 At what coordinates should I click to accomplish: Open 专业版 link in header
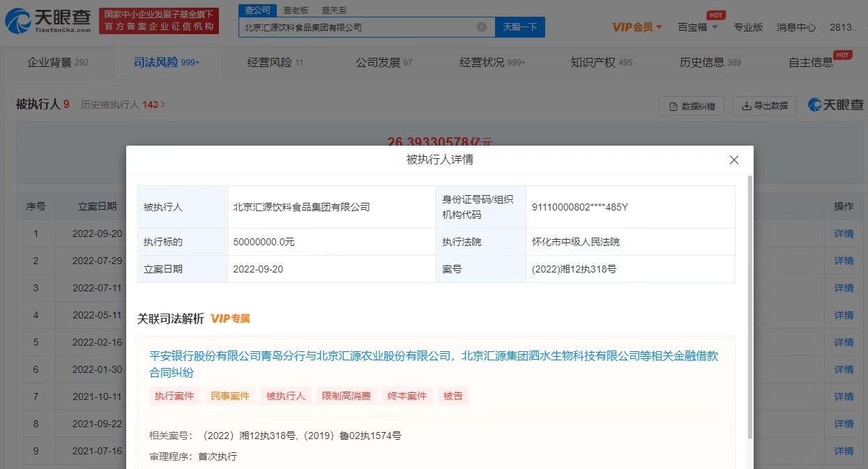pyautogui.click(x=748, y=27)
